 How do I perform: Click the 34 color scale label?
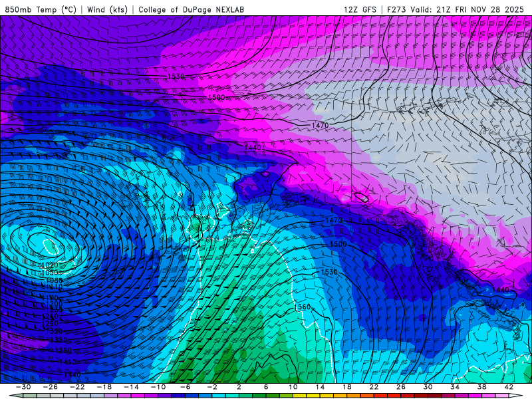pos(455,387)
